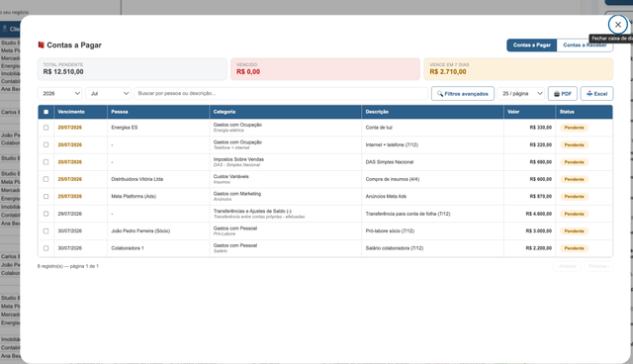The height and width of the screenshot is (364, 633).
Task: Click the Anterior pagination button
Action: (x=567, y=266)
